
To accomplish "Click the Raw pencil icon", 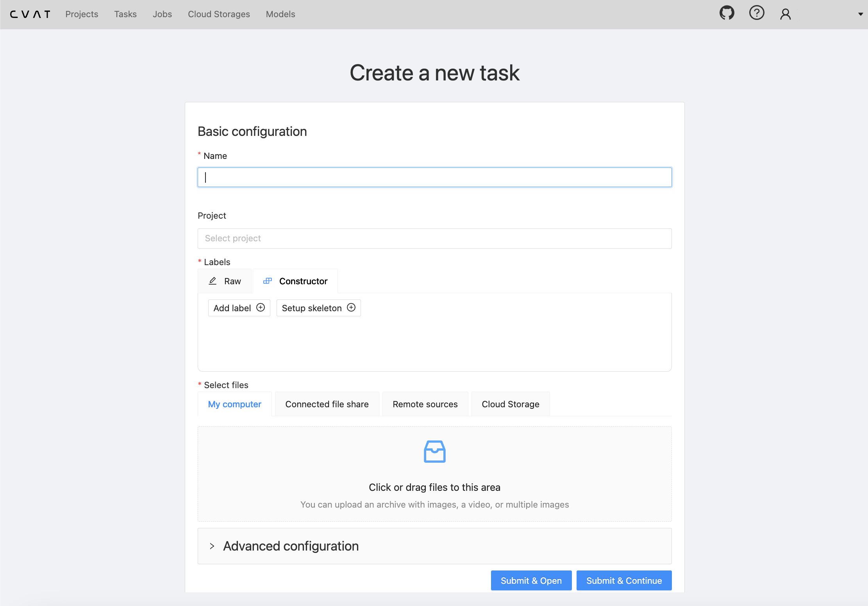I will coord(213,281).
